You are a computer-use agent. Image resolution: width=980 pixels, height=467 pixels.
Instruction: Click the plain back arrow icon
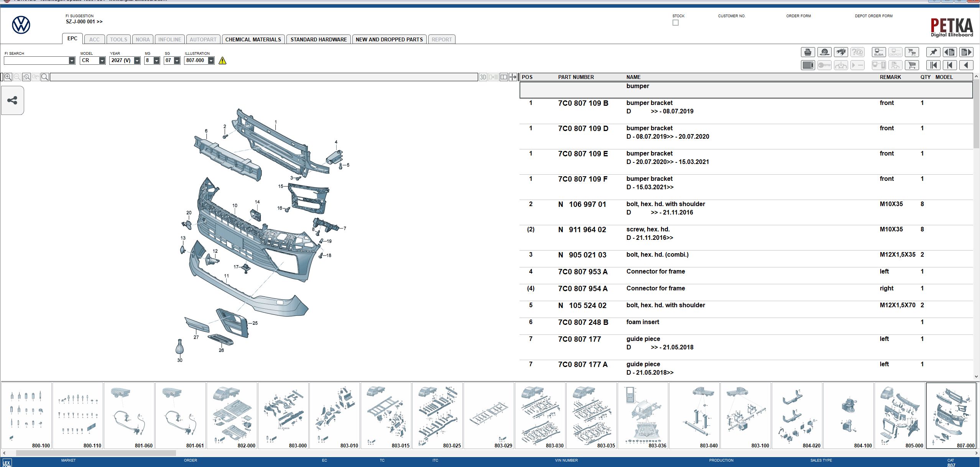click(966, 65)
